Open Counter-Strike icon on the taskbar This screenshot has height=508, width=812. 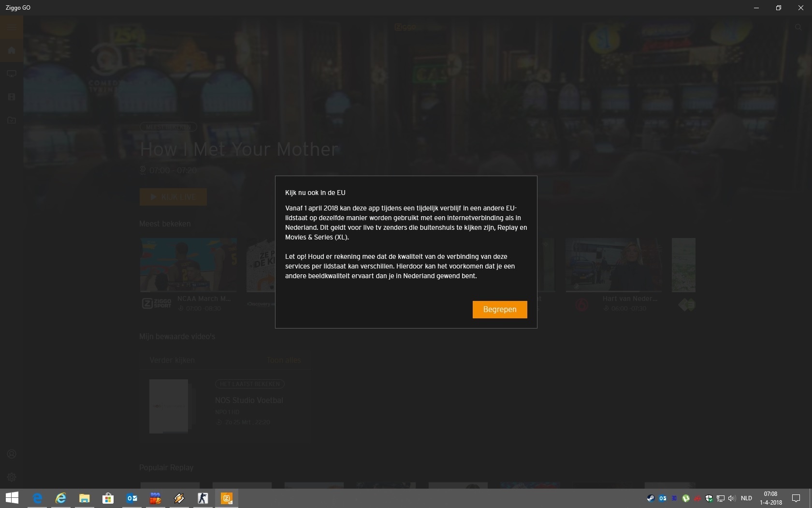203,498
